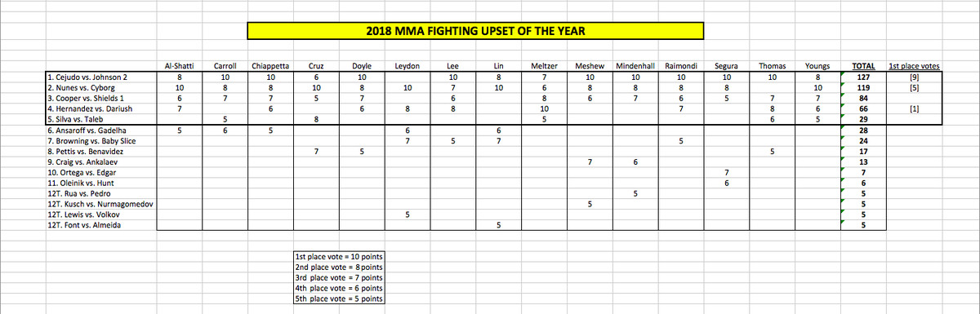Click the Meltzer column header

pos(544,65)
